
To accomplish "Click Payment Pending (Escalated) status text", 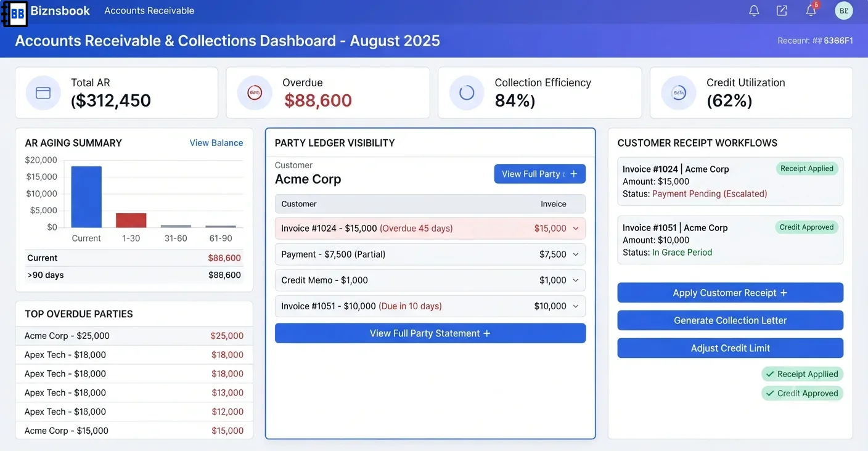I will [x=710, y=193].
